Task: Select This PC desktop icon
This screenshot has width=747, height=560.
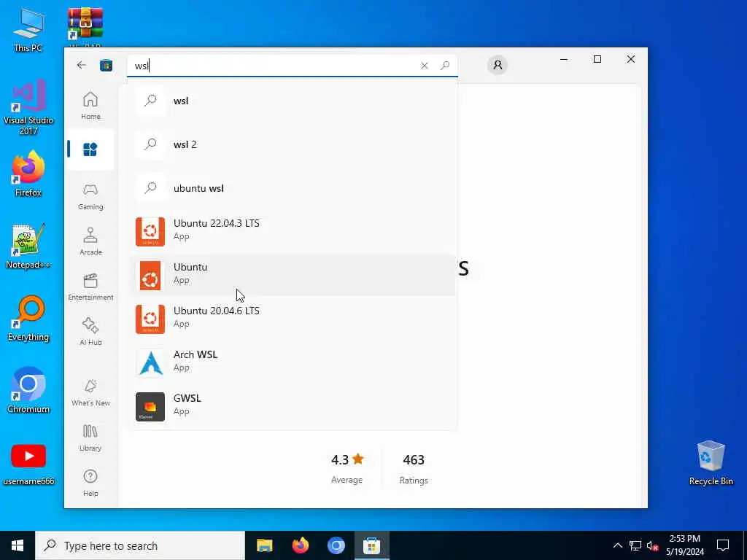Action: tap(28, 29)
